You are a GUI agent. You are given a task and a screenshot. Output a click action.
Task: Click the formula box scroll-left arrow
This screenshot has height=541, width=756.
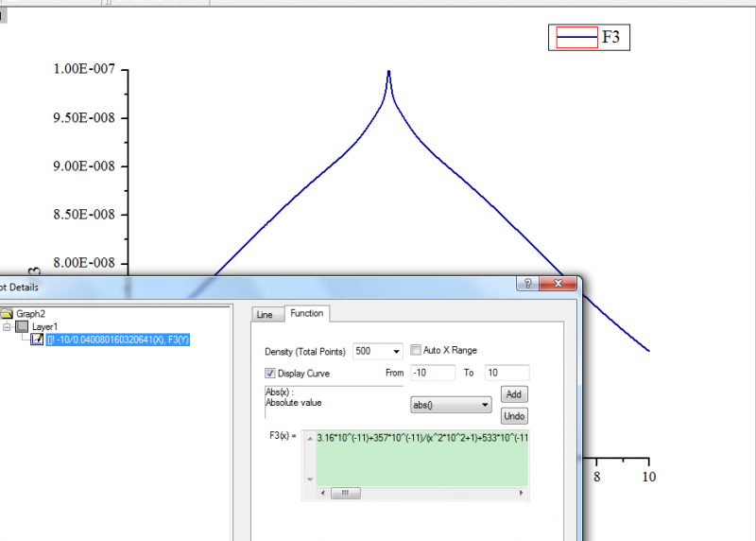[323, 493]
